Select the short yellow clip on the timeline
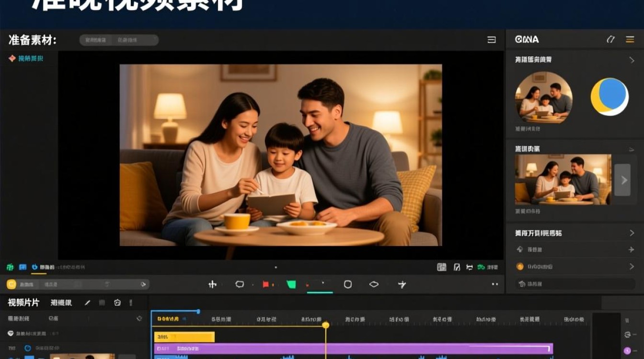The image size is (644, 359). (184, 337)
